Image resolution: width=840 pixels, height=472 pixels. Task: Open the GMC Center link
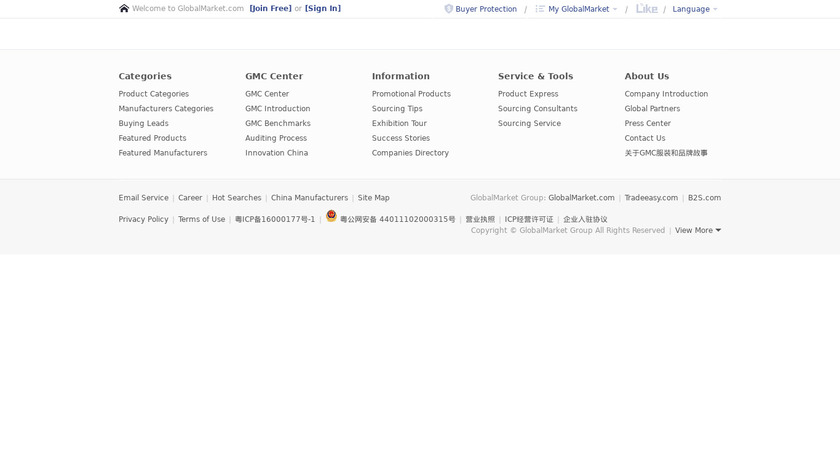click(267, 94)
